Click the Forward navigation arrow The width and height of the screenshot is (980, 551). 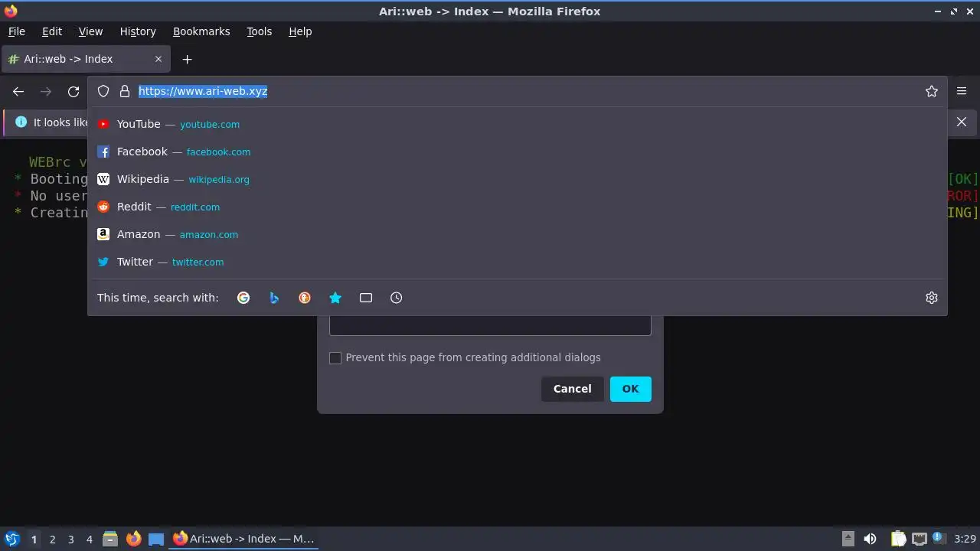[46, 92]
